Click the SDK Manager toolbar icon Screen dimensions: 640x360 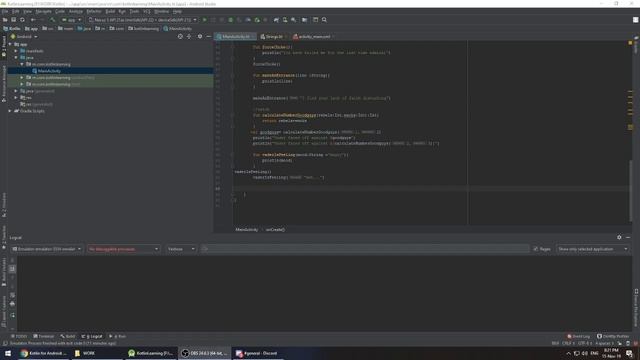coord(293,20)
